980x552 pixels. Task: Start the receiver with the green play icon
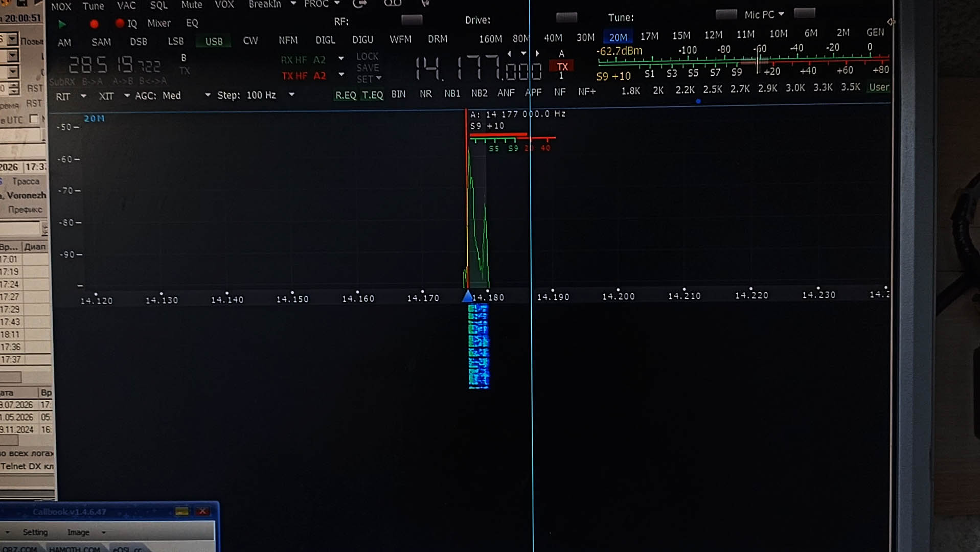click(x=62, y=24)
